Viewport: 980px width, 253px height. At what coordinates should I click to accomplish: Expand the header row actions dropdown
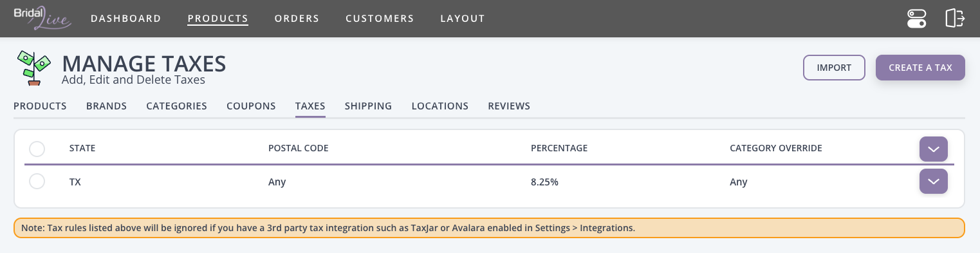pos(934,149)
